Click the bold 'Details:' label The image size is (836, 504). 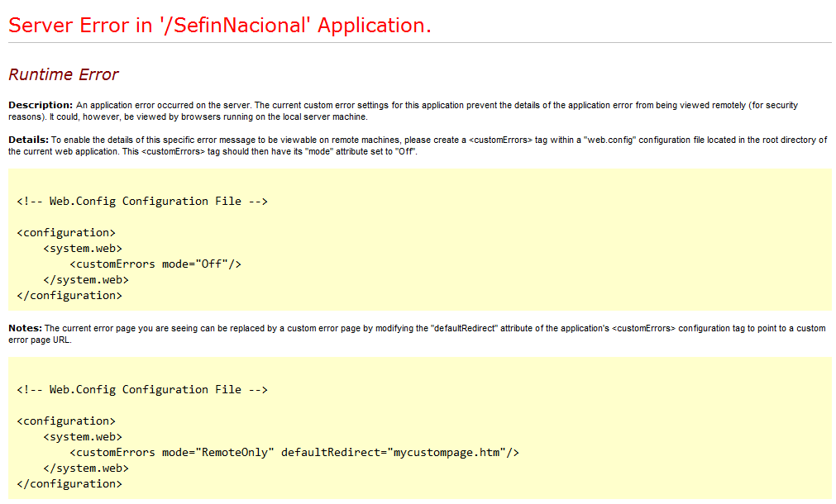(x=28, y=140)
